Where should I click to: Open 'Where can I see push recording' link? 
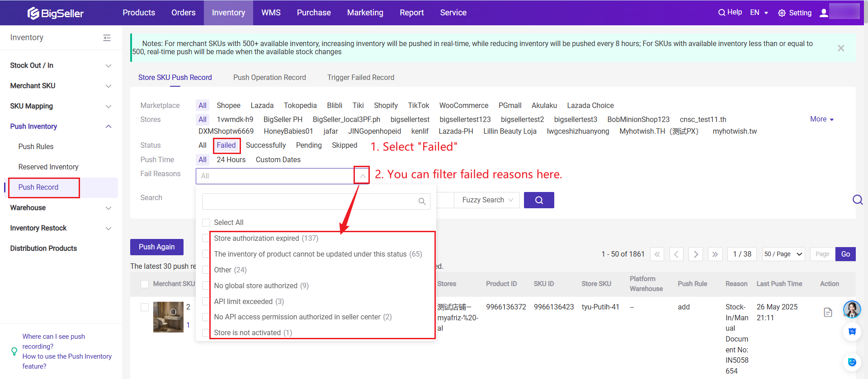pyautogui.click(x=54, y=342)
